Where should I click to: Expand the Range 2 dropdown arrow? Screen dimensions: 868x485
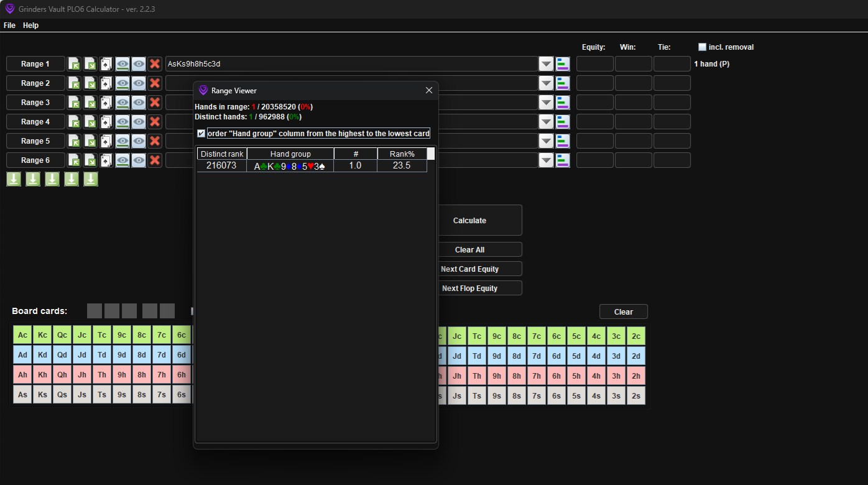(x=546, y=83)
